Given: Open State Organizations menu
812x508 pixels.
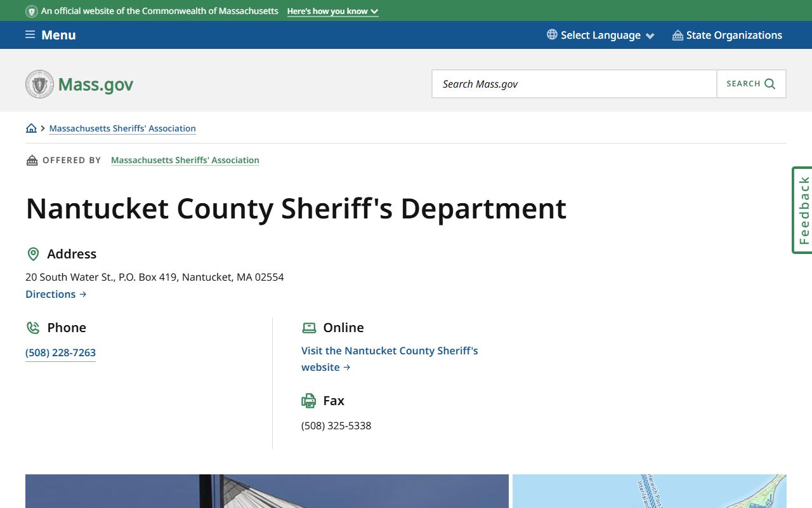Looking at the screenshot, I should [x=727, y=35].
